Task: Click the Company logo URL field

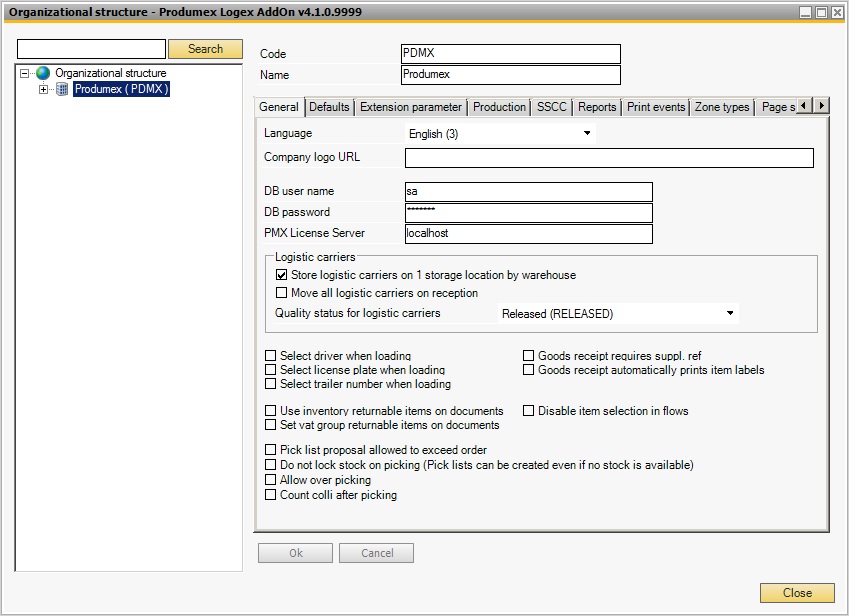Action: (609, 158)
